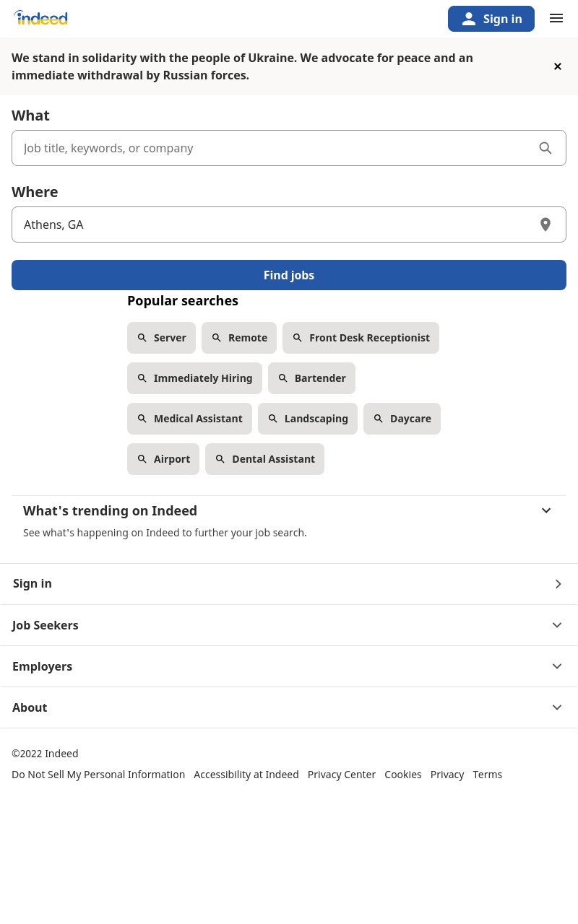
Task: Open the hamburger menu icon
Action: click(556, 19)
